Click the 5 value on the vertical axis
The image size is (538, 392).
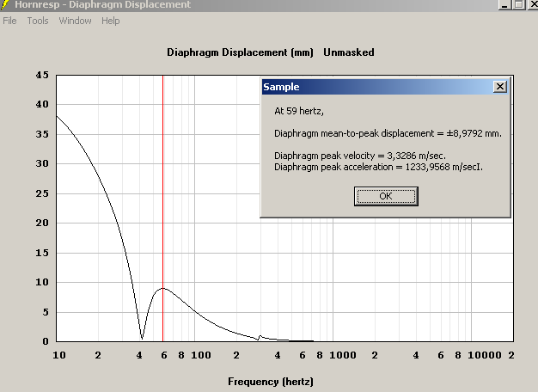(x=46, y=312)
